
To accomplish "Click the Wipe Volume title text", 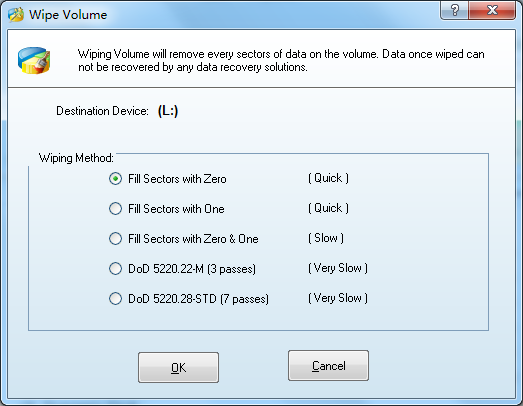I will click(x=68, y=15).
